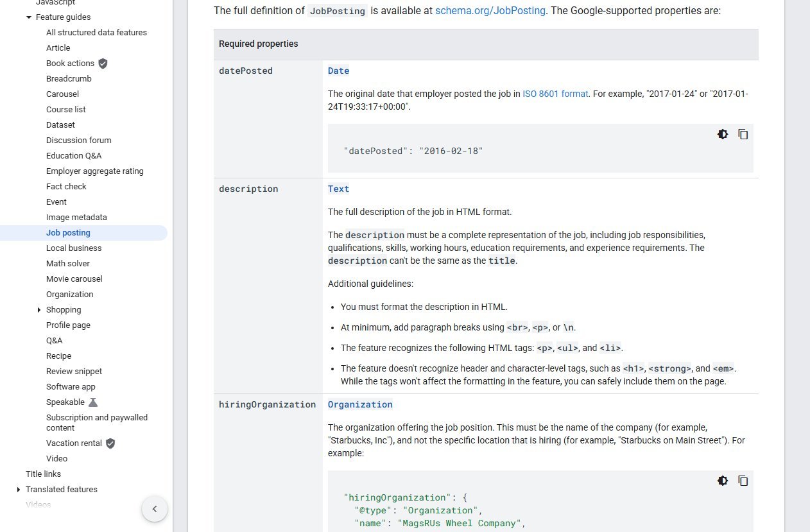The width and height of the screenshot is (810, 532).
Task: Click the datePosted property name cell
Action: (268, 119)
